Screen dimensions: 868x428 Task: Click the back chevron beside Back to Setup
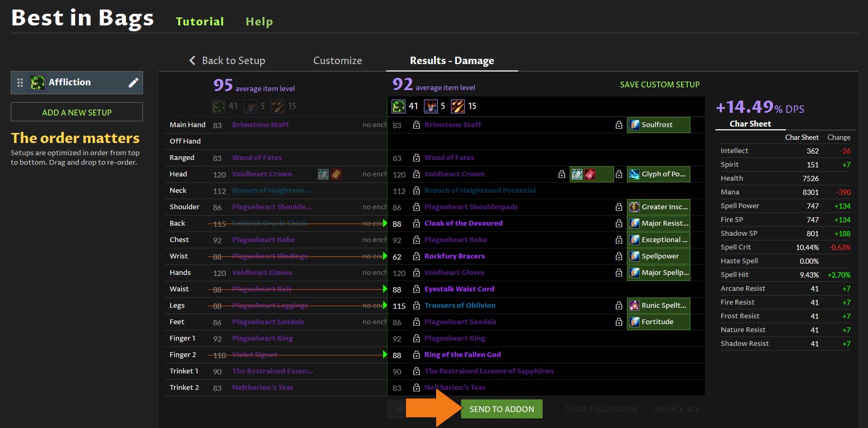pos(192,60)
